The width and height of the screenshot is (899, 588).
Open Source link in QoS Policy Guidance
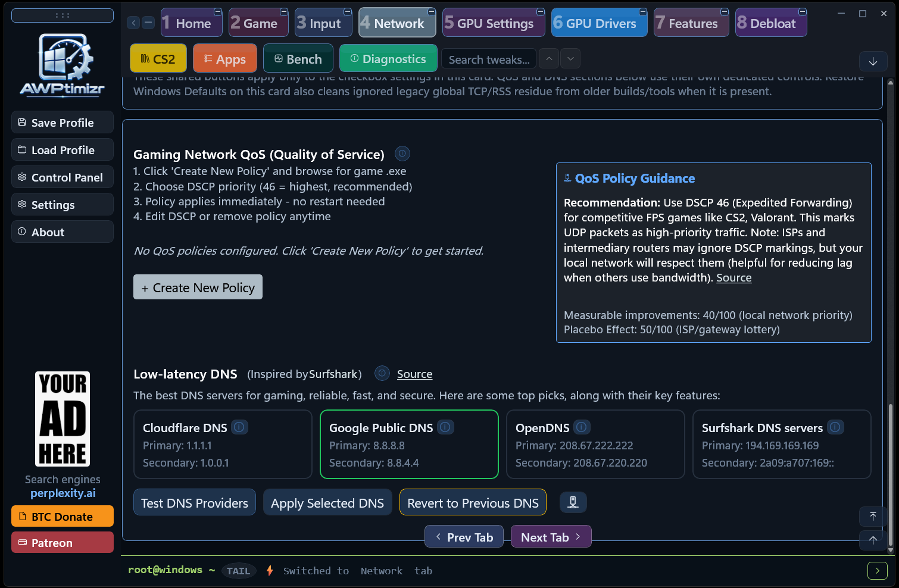pyautogui.click(x=733, y=277)
